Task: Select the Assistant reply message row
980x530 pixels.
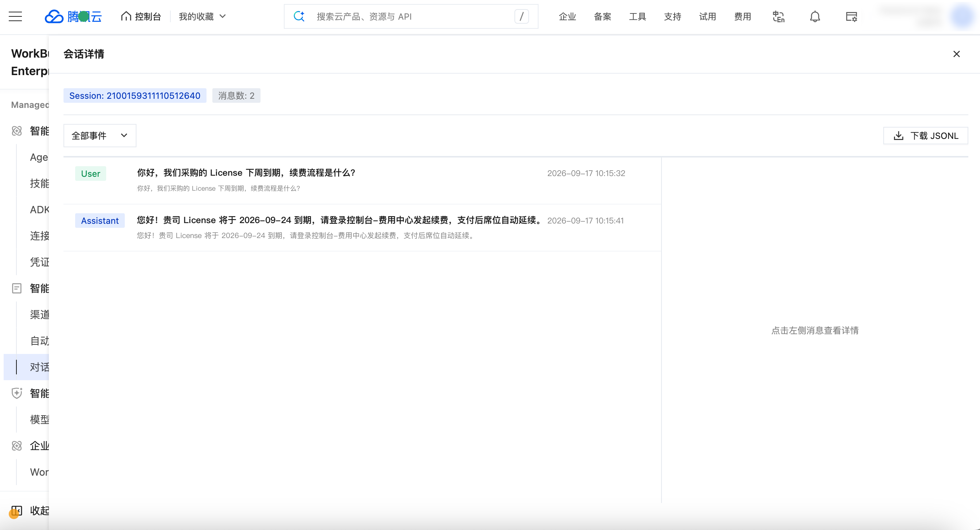Action: point(362,228)
